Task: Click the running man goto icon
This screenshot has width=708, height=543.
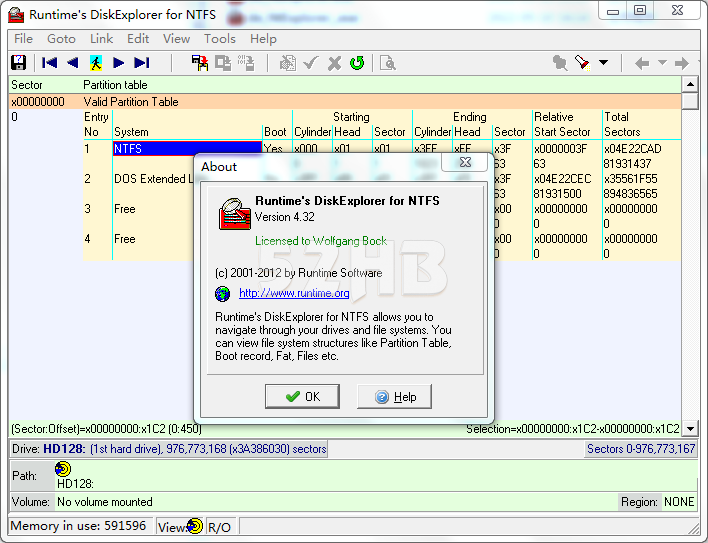Action: point(96,63)
